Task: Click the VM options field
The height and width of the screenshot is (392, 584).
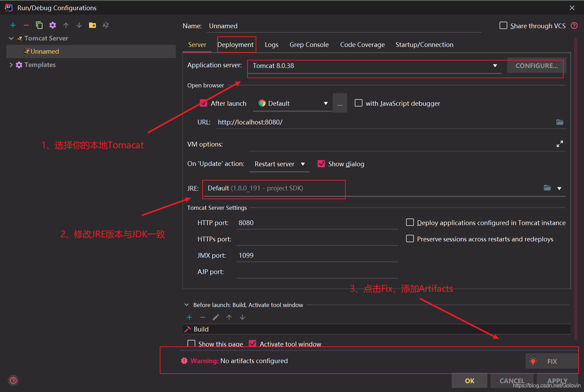Action: [x=401, y=144]
